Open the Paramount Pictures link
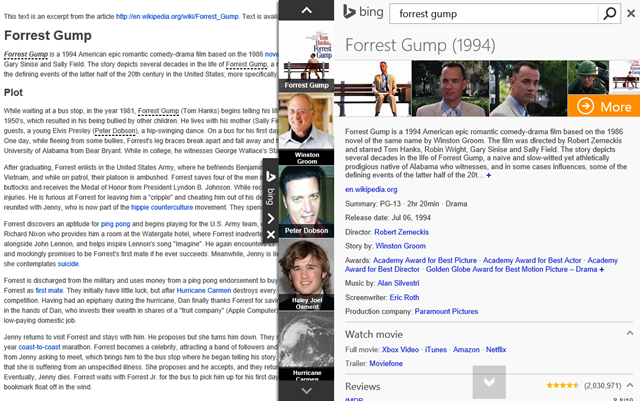This screenshot has width=640, height=401. [446, 311]
